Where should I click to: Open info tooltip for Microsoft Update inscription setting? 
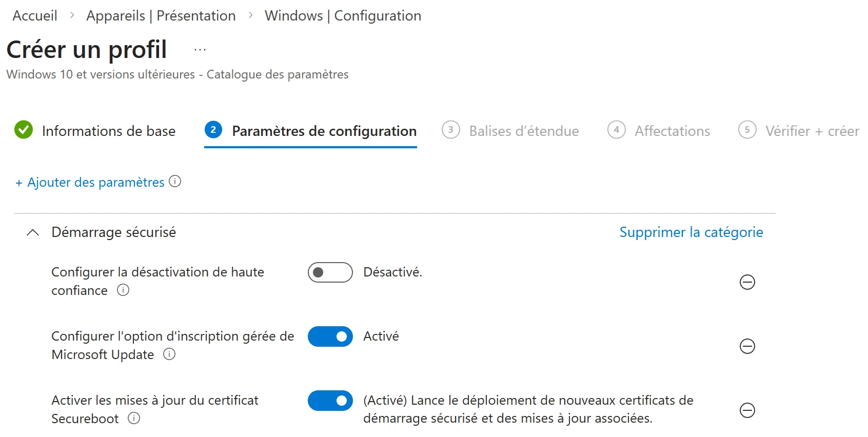169,354
